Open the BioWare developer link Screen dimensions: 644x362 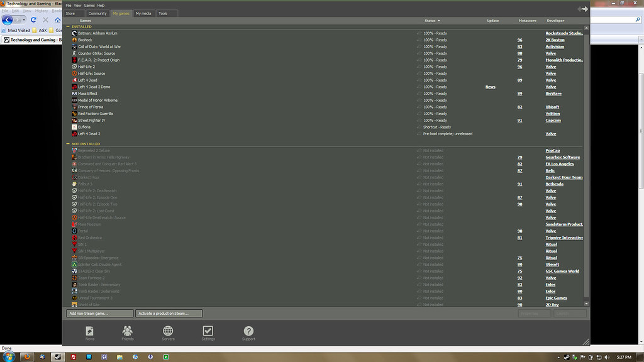coord(553,94)
